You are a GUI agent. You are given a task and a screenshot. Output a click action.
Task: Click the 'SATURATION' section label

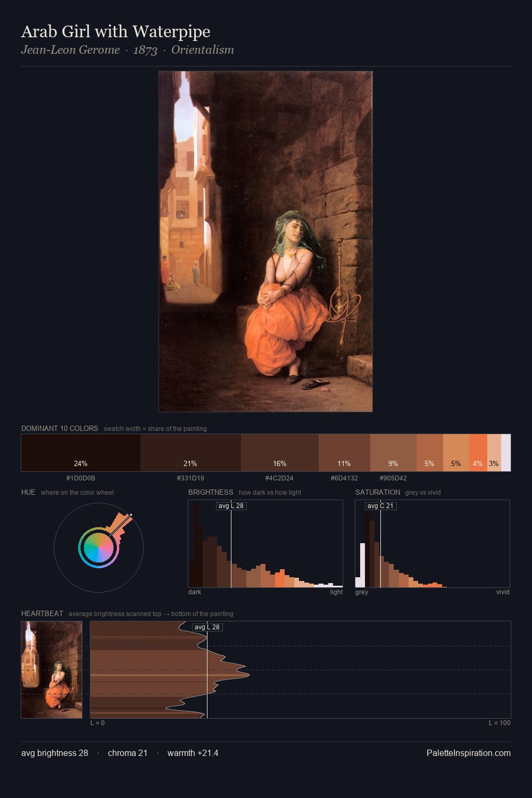tap(378, 492)
